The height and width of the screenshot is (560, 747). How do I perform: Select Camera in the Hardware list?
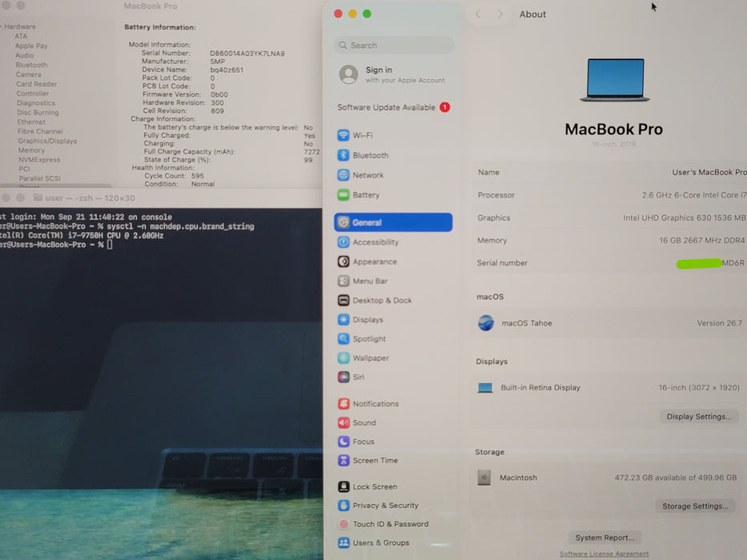click(29, 74)
